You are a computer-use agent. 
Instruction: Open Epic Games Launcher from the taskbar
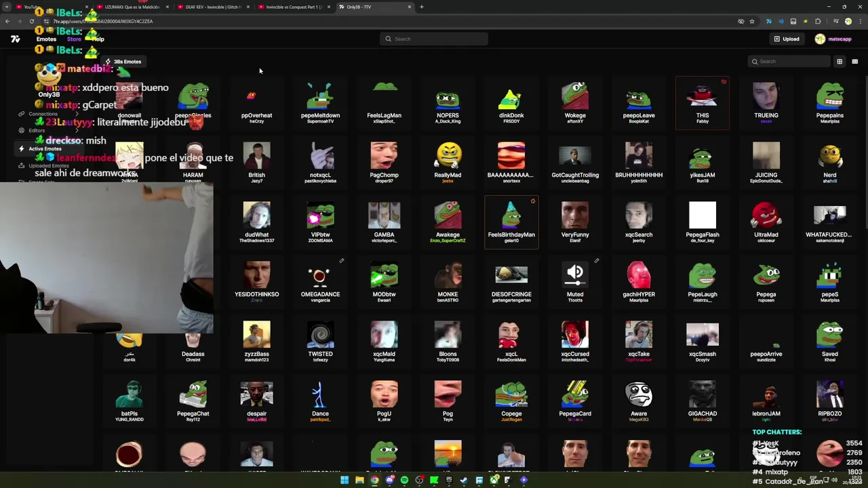click(x=449, y=480)
